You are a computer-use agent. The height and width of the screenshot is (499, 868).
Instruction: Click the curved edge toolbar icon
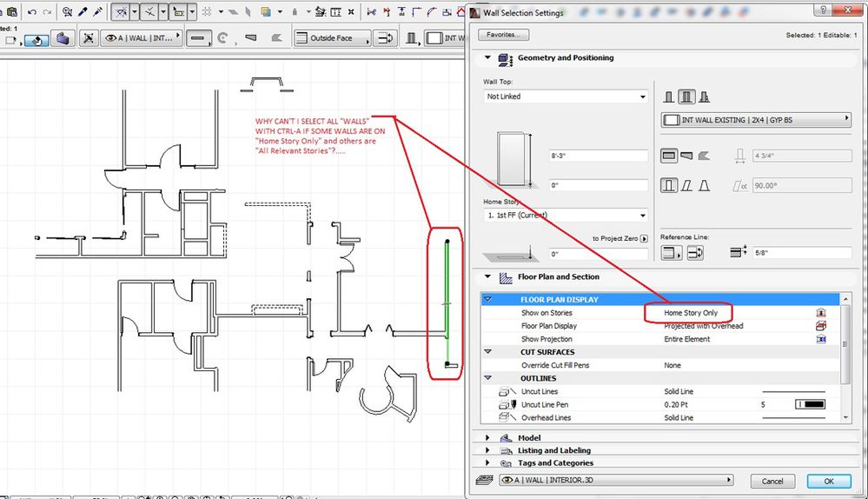(x=431, y=11)
